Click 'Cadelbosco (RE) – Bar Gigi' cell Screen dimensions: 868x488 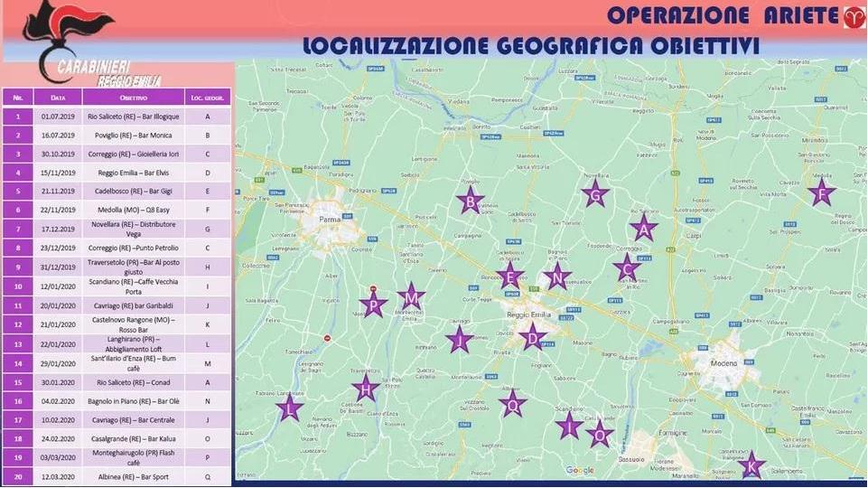click(134, 191)
